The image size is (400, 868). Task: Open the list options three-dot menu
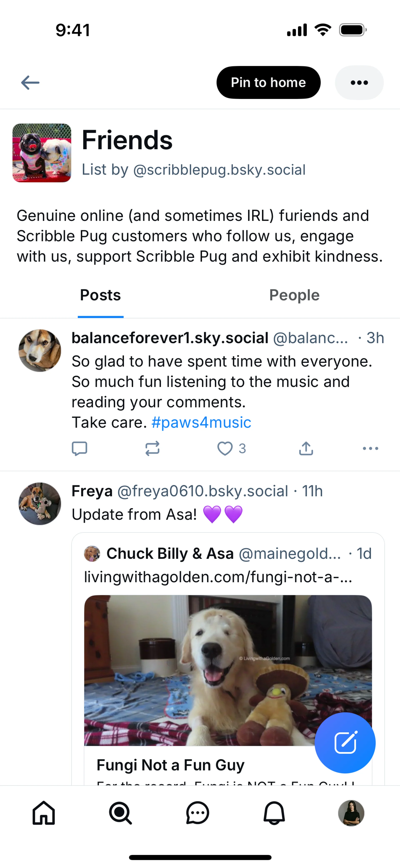(x=359, y=83)
